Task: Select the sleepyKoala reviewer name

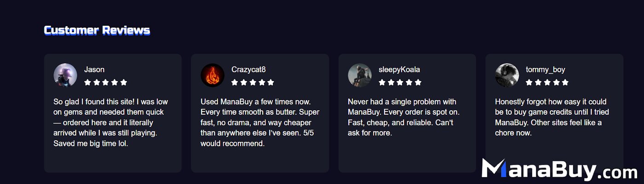Action: click(399, 70)
